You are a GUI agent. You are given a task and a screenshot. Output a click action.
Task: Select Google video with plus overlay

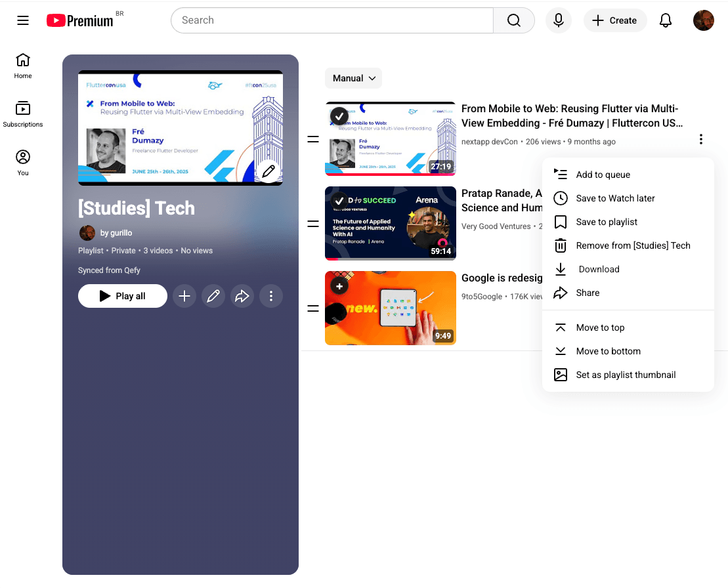(x=339, y=286)
